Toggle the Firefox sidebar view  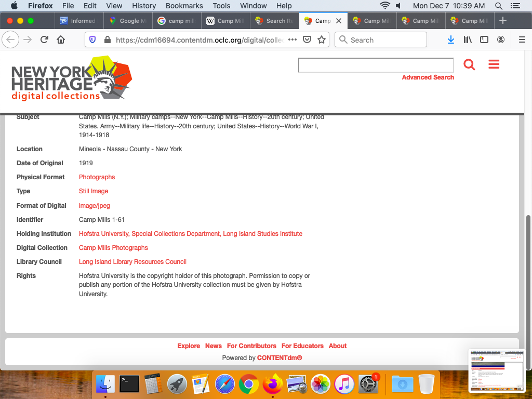coord(484,40)
